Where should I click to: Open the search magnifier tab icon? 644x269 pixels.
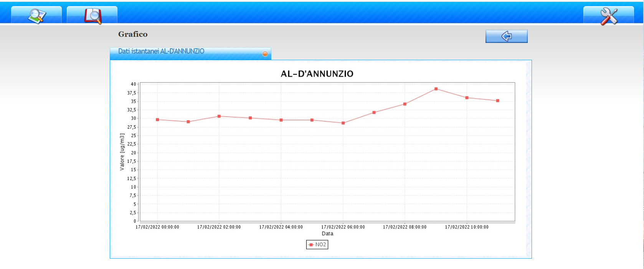36,16
